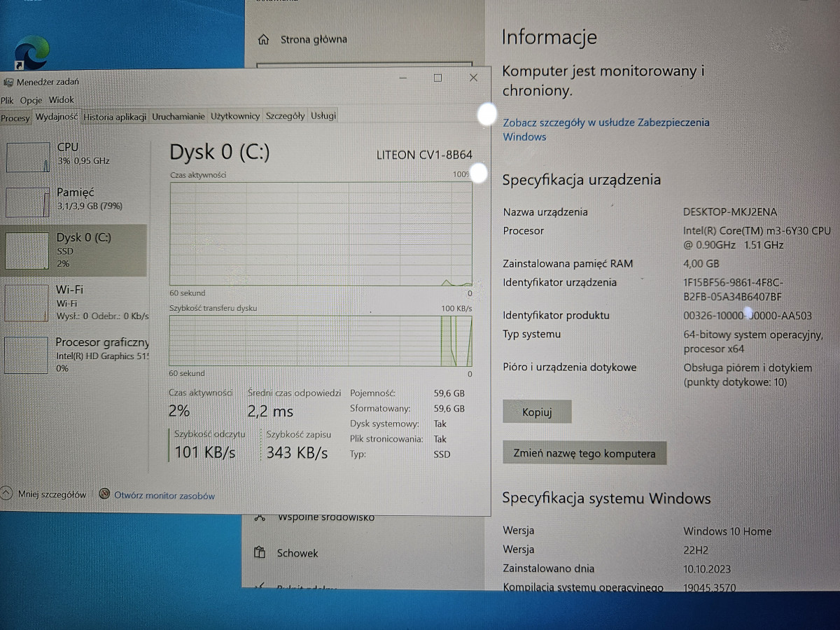Click the Menedżer zadań title bar icon
The width and height of the screenshot is (840, 630).
tap(8, 82)
